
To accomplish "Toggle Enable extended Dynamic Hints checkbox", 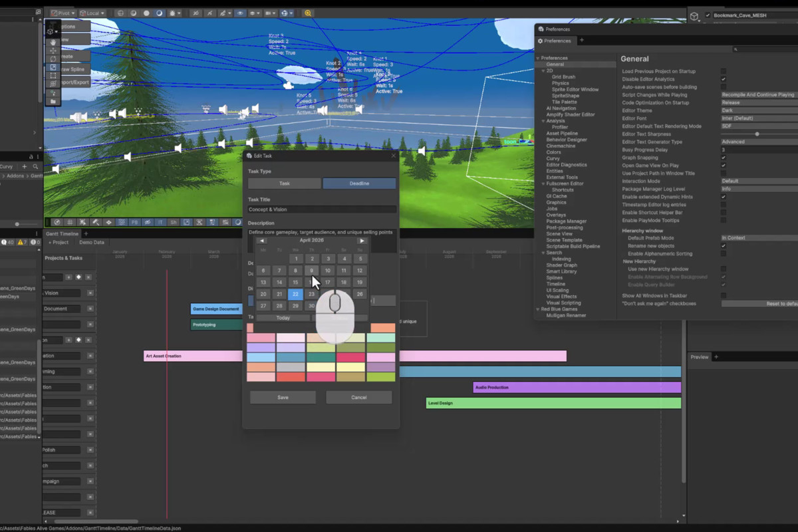I will pos(724,197).
